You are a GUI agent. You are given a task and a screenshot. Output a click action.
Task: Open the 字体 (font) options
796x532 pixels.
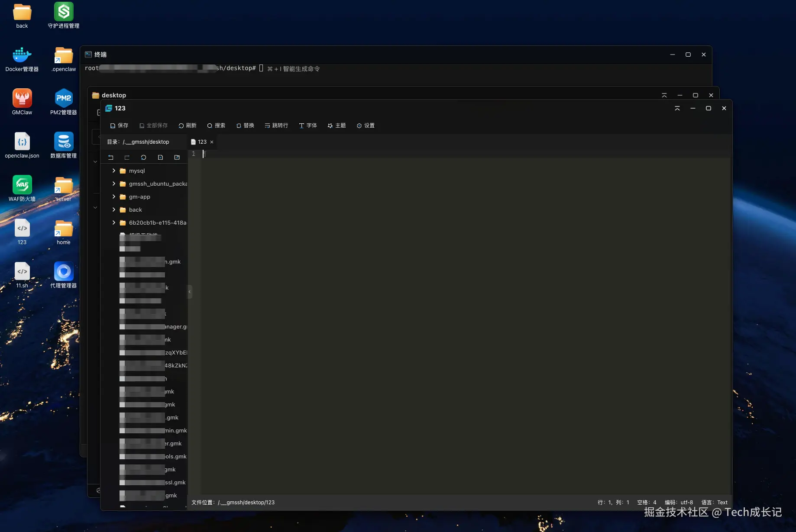tap(308, 126)
